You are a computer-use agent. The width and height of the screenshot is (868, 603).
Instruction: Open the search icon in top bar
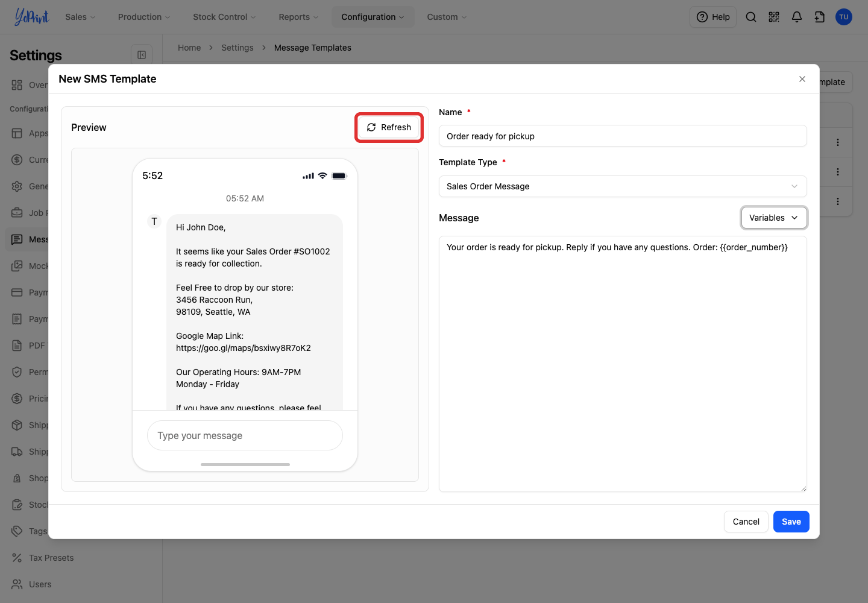pos(751,17)
